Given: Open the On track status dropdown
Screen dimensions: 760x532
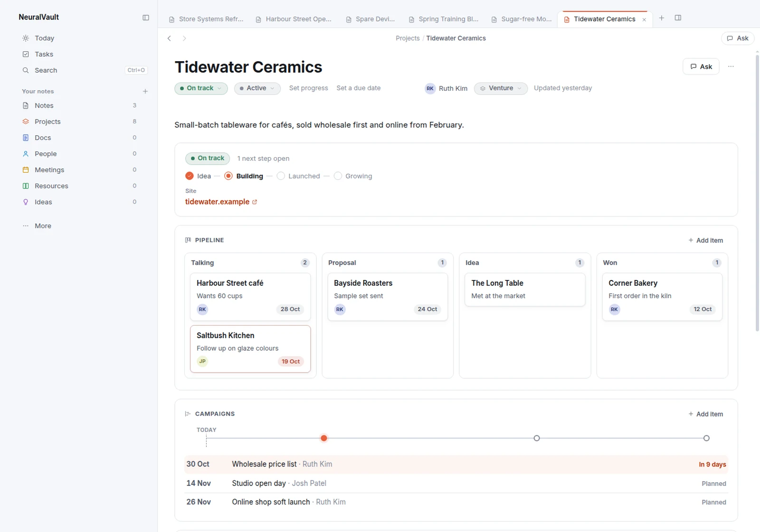Looking at the screenshot, I should point(201,88).
